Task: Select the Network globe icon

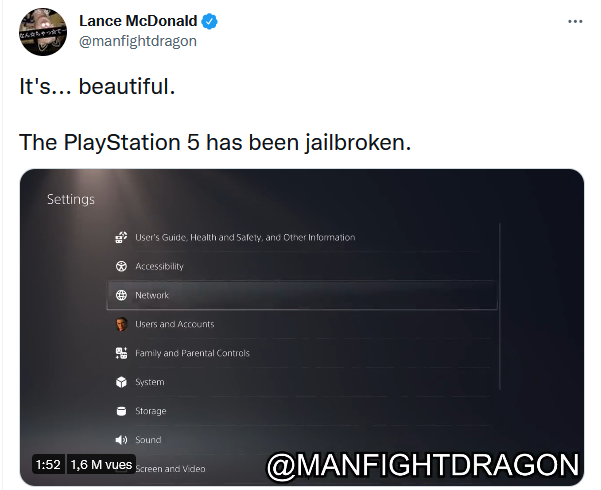Action: (x=121, y=295)
